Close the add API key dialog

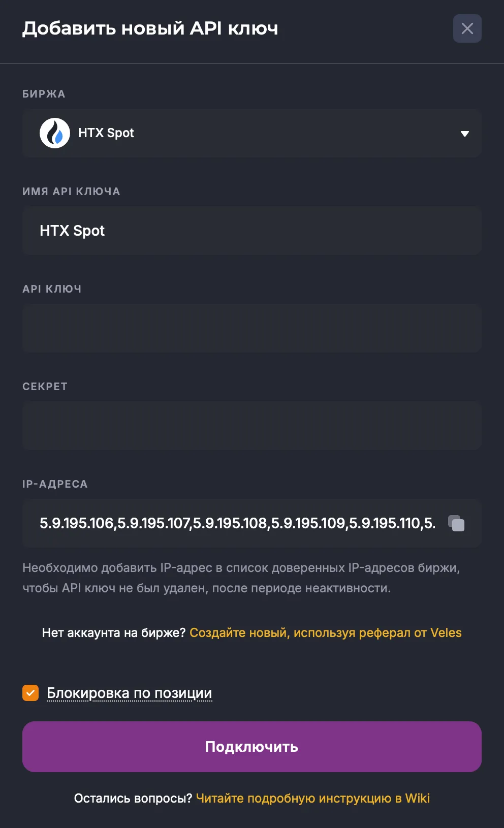coord(467,28)
